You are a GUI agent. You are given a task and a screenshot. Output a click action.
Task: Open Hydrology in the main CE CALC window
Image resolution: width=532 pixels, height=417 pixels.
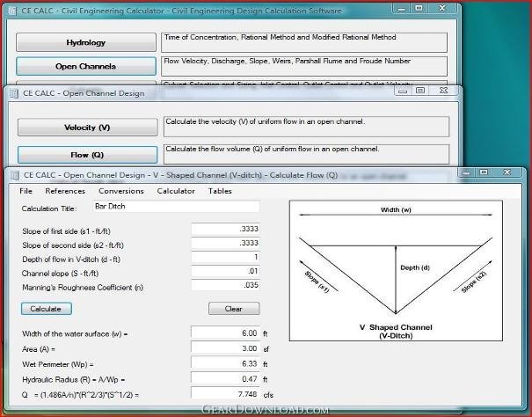[x=86, y=42]
